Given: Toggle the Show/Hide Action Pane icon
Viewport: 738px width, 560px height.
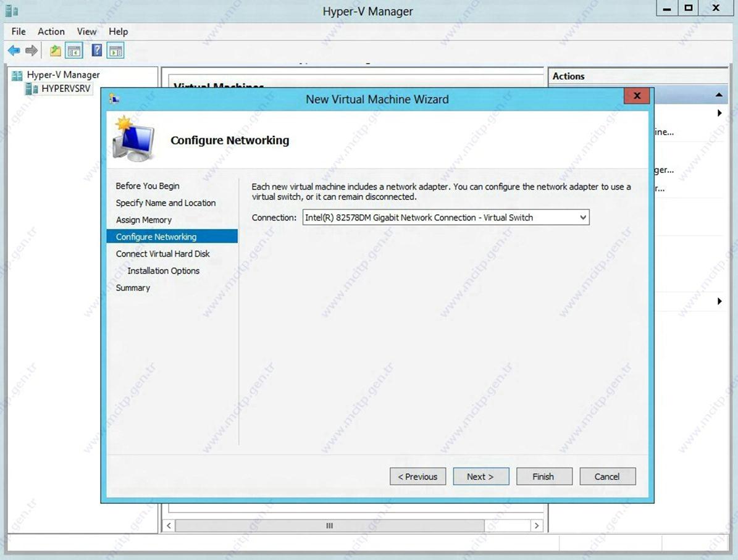Looking at the screenshot, I should coord(115,51).
